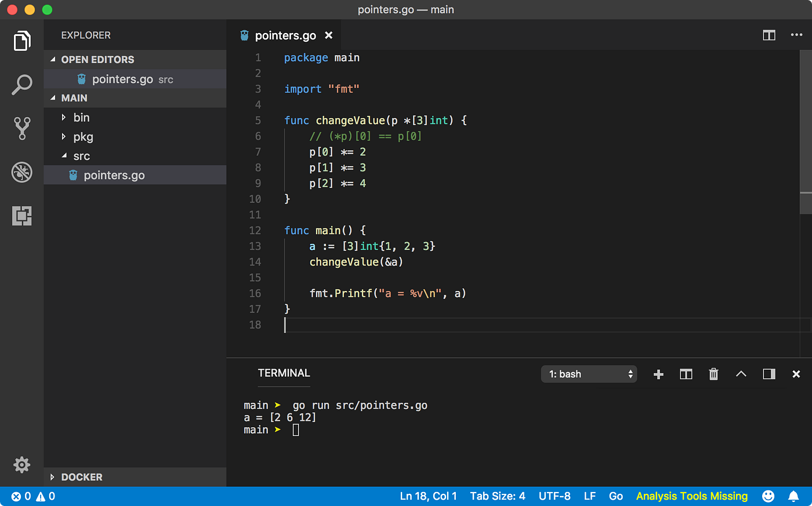Change tab size via Tab Size: 4

pyautogui.click(x=498, y=496)
